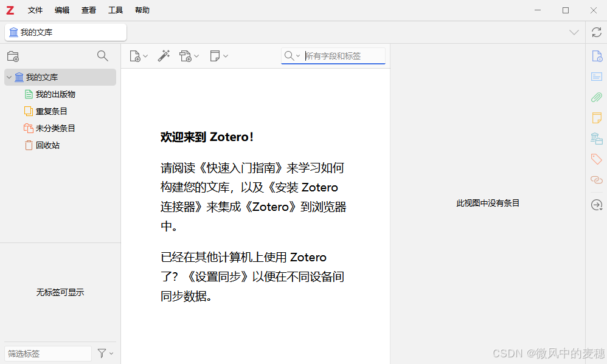The image size is (607, 364).
Task: Open the tag selector funnel menu
Action: [105, 353]
